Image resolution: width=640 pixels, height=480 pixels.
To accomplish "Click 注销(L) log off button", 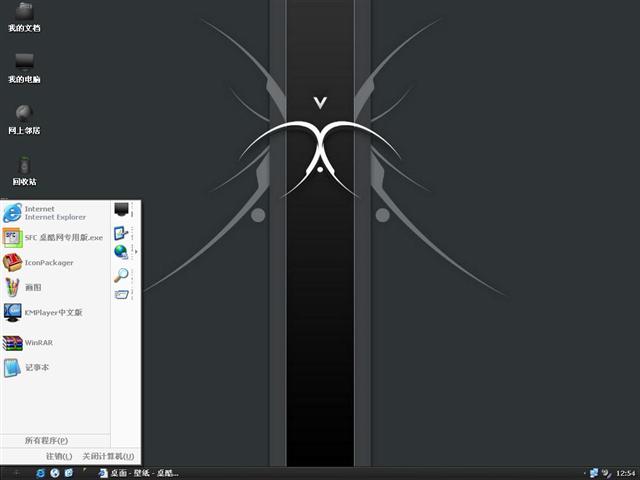I will (59, 456).
